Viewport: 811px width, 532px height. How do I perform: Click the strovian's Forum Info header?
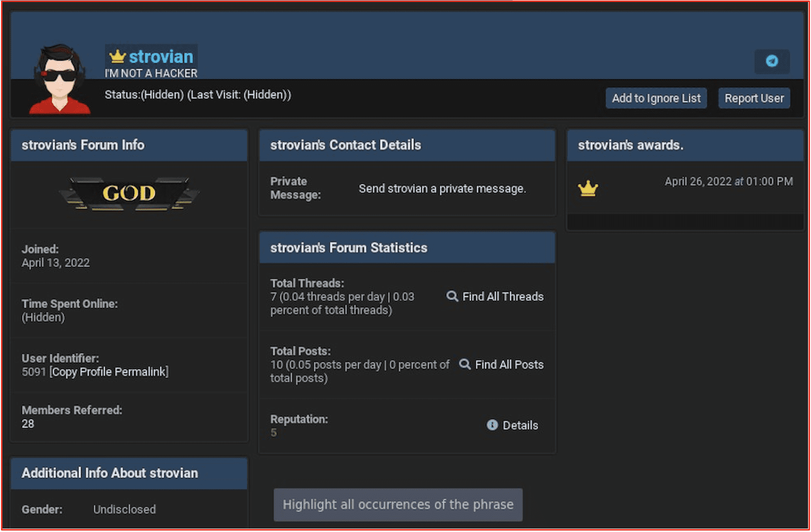129,145
